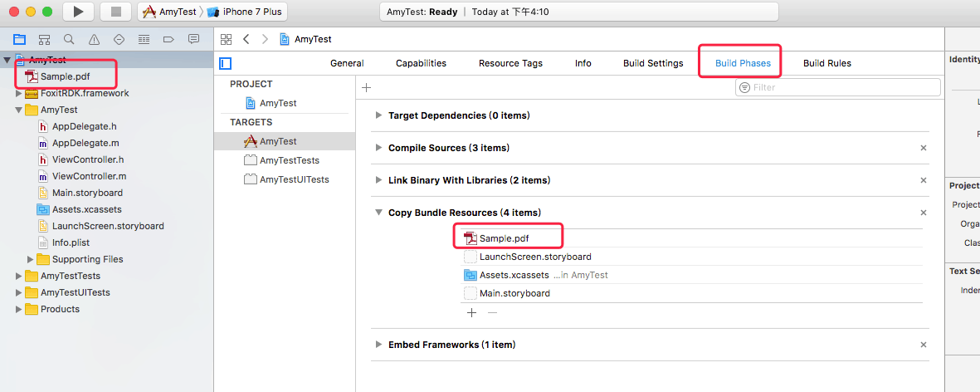Switch to the Build Phases tab
This screenshot has height=392, width=980.
744,63
